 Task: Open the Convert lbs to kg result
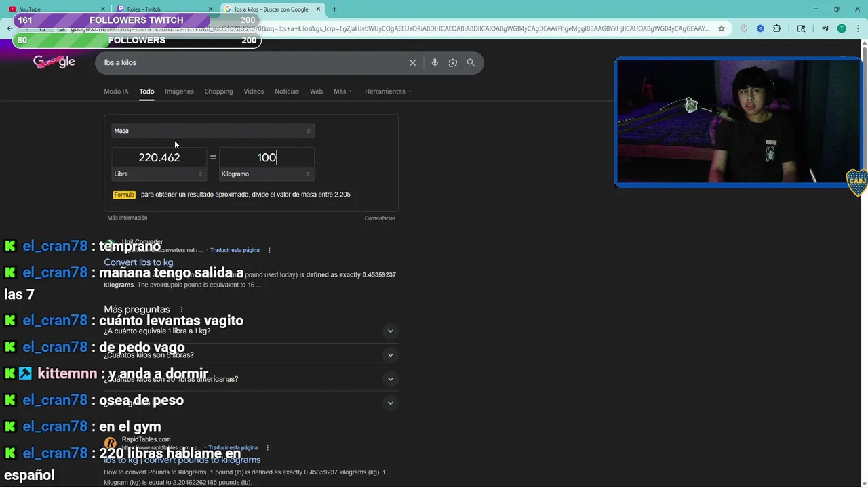[138, 262]
